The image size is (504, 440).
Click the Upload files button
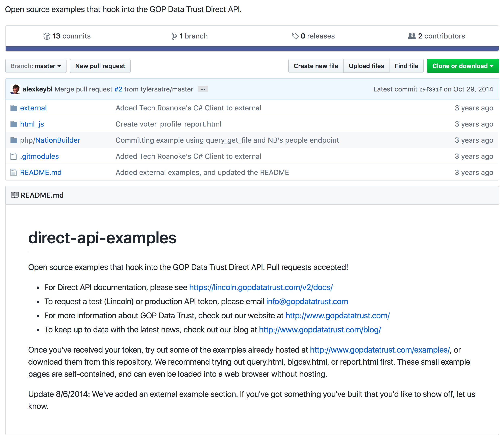click(x=366, y=66)
